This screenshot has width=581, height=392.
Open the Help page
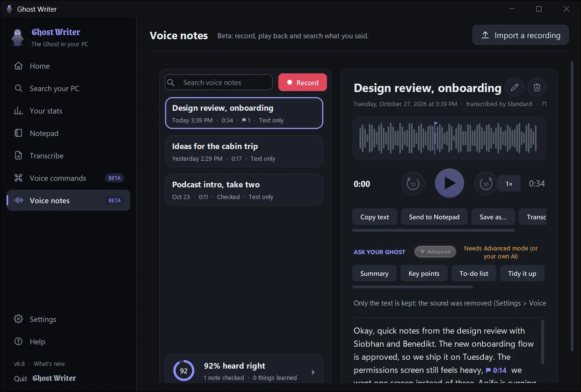[68, 342]
